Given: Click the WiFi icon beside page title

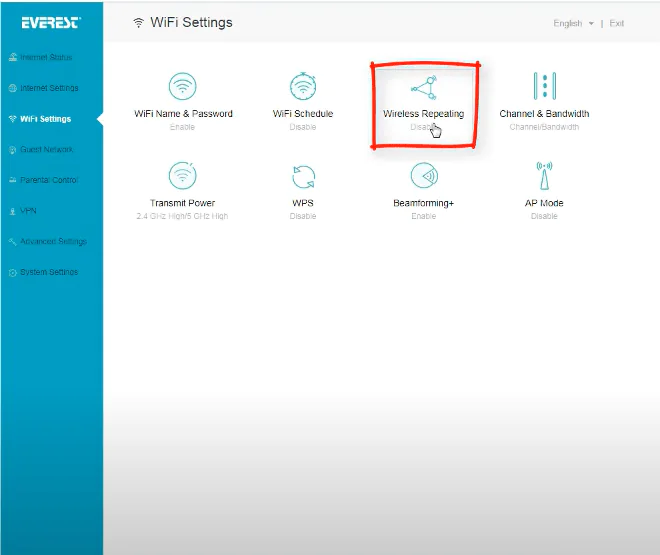Looking at the screenshot, I should (x=138, y=23).
